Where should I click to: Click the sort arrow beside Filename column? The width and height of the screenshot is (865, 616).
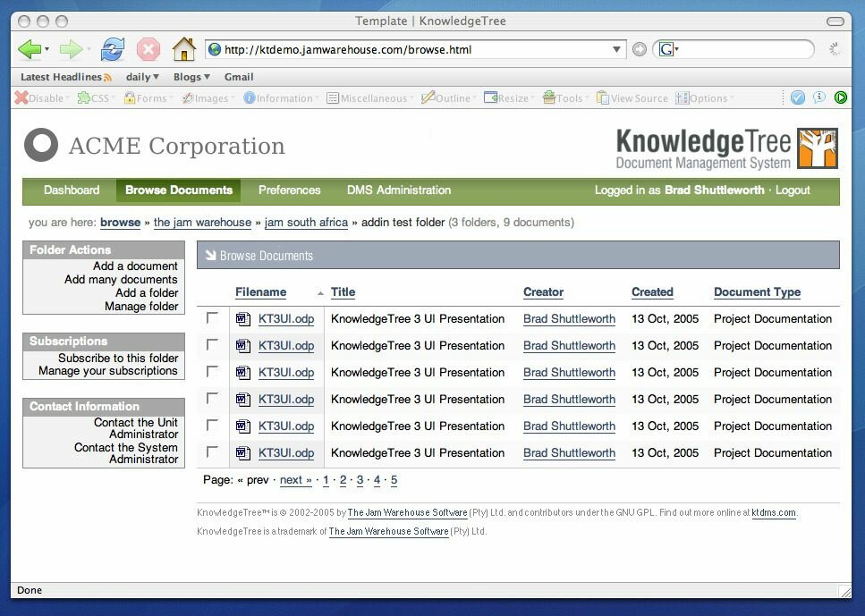pyautogui.click(x=320, y=293)
